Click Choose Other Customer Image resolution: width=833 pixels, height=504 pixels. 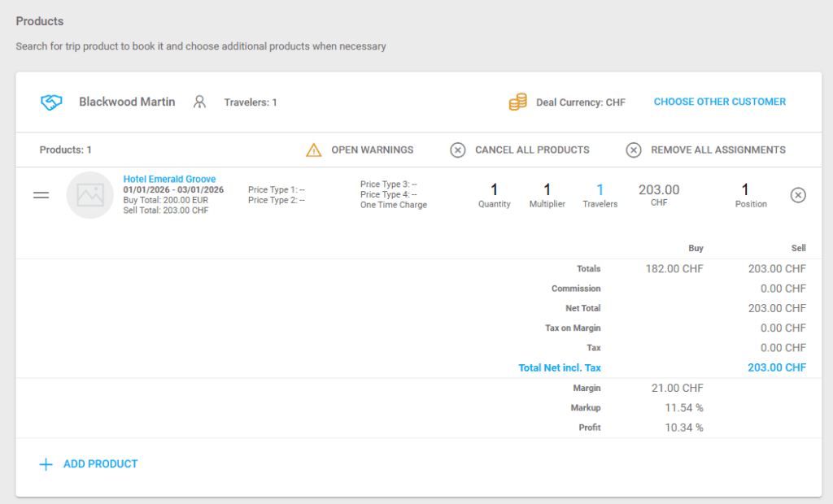click(719, 101)
